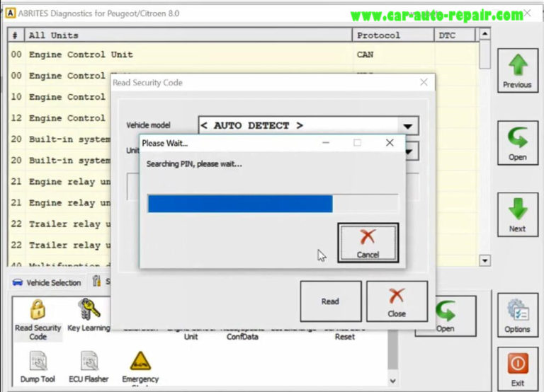Close Read Security Code dialog with X

pyautogui.click(x=424, y=82)
